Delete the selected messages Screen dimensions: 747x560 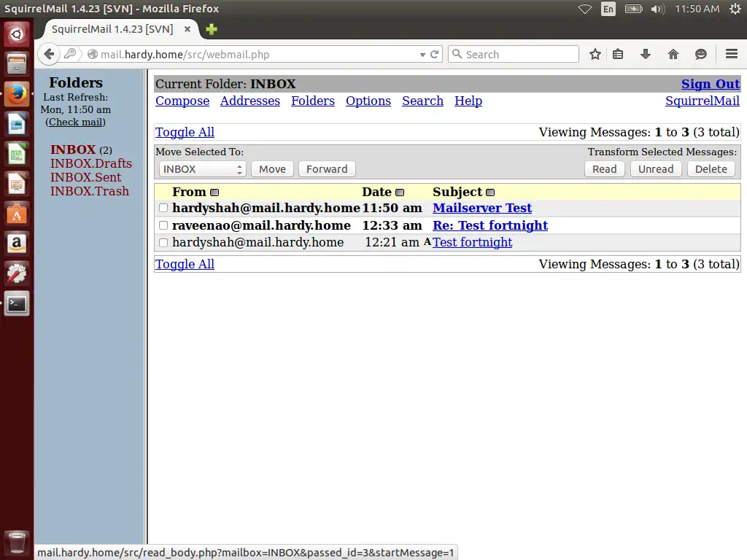[x=711, y=168]
